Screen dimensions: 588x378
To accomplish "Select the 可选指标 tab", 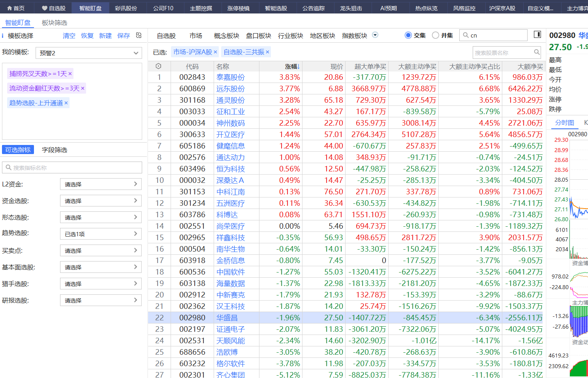I will click(x=18, y=150).
